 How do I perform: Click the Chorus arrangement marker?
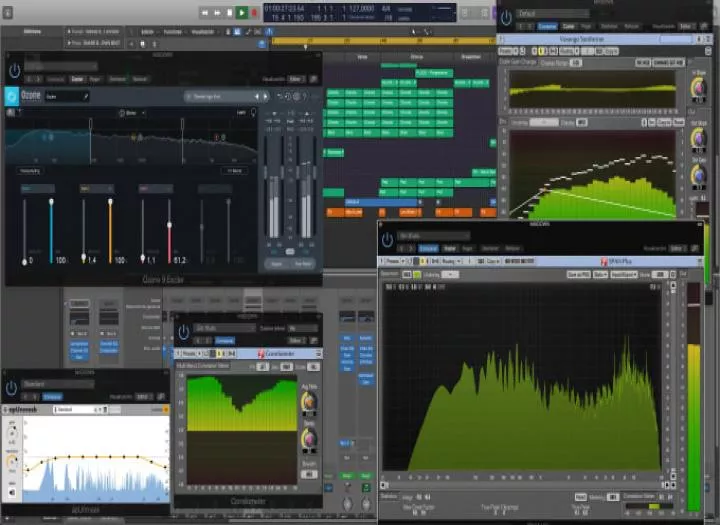point(416,57)
